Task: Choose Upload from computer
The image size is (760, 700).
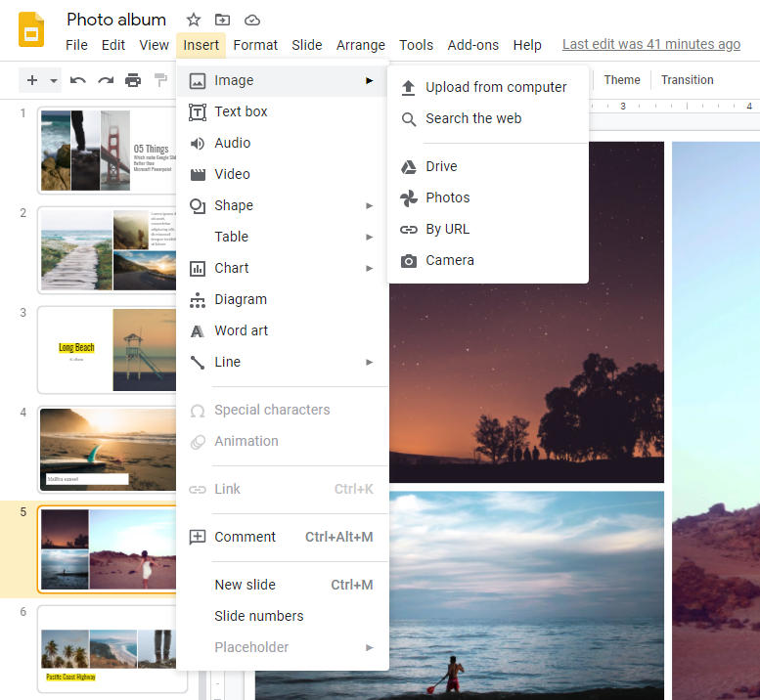Action: point(488,88)
